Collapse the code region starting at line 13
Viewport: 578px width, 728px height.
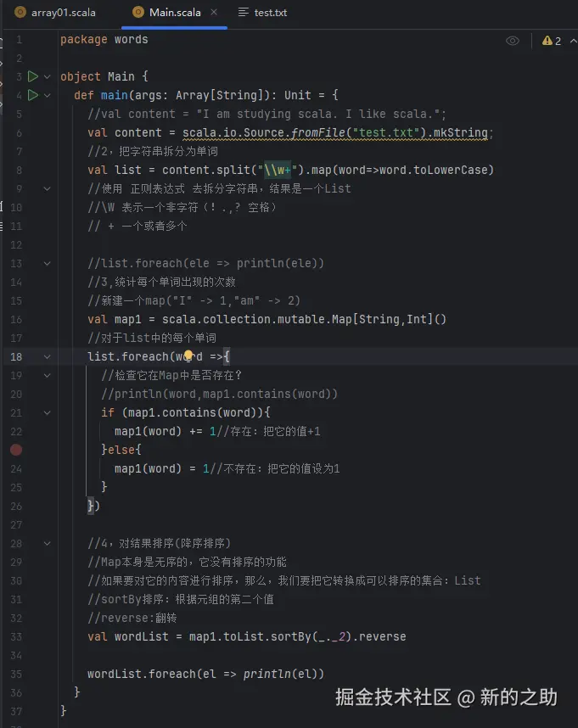coord(47,263)
